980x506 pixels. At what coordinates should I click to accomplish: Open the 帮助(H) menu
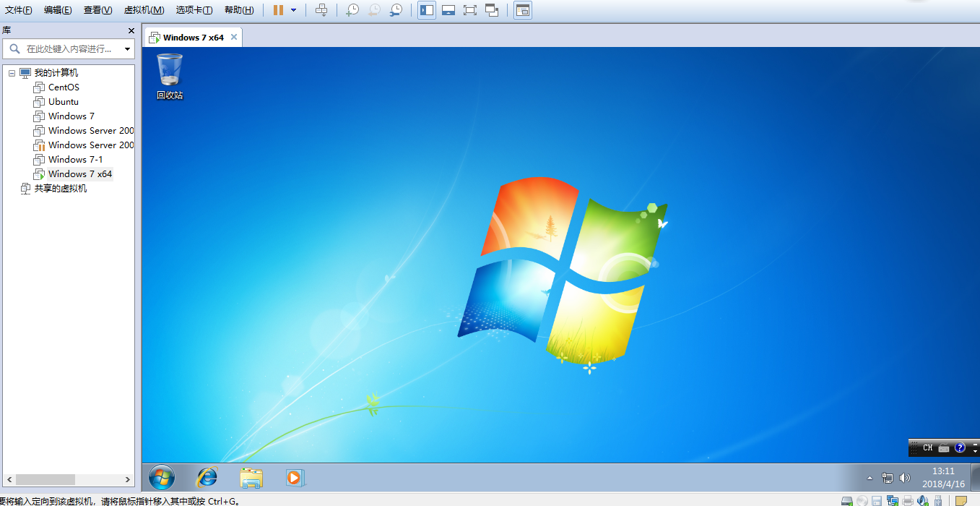click(x=239, y=10)
